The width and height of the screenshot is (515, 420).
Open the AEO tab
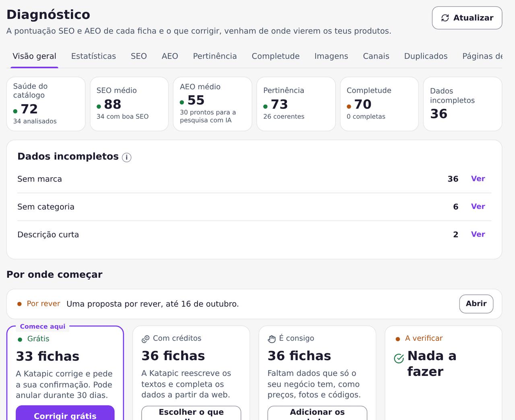point(170,56)
